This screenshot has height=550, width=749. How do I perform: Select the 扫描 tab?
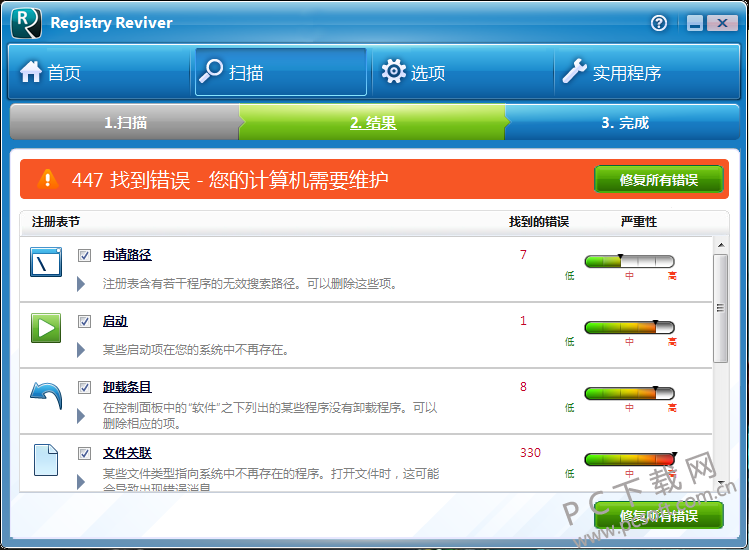click(x=281, y=72)
